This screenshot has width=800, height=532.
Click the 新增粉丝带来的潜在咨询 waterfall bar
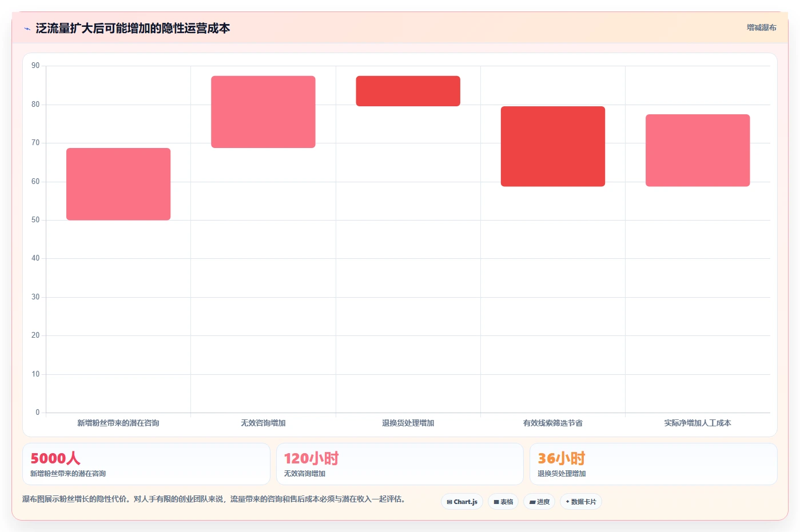click(118, 184)
